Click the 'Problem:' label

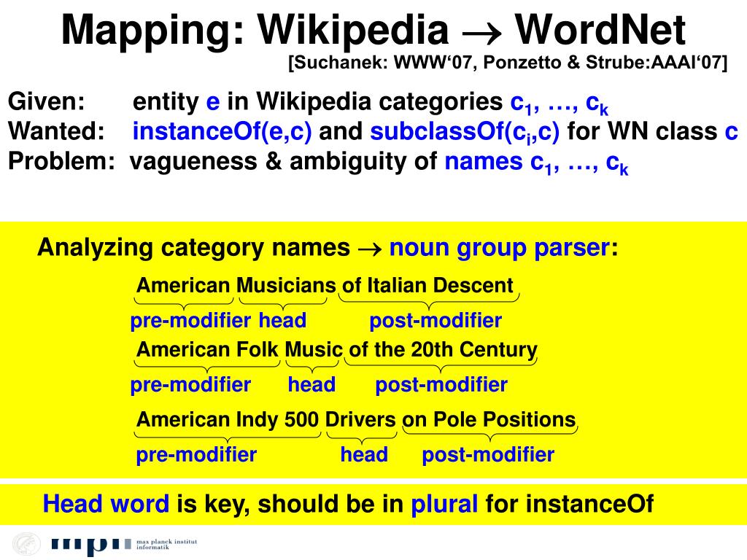click(x=62, y=161)
